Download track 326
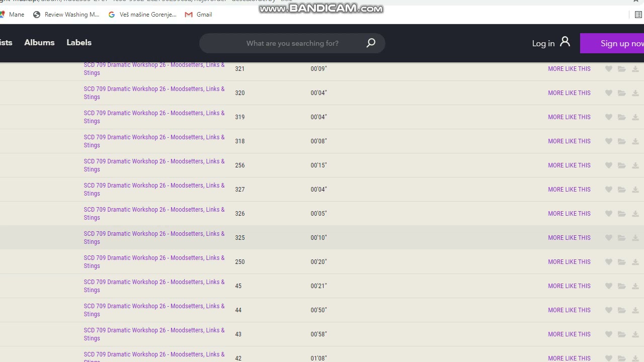 [x=635, y=214]
